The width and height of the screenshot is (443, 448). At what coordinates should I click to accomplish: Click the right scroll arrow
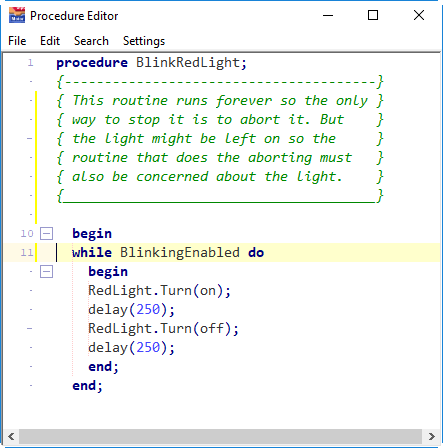click(x=432, y=436)
